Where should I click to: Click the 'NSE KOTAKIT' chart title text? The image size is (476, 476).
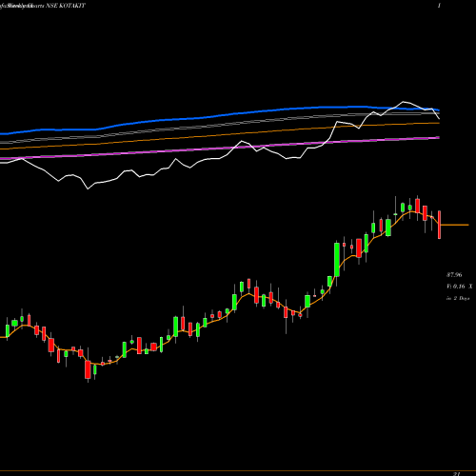66,6
